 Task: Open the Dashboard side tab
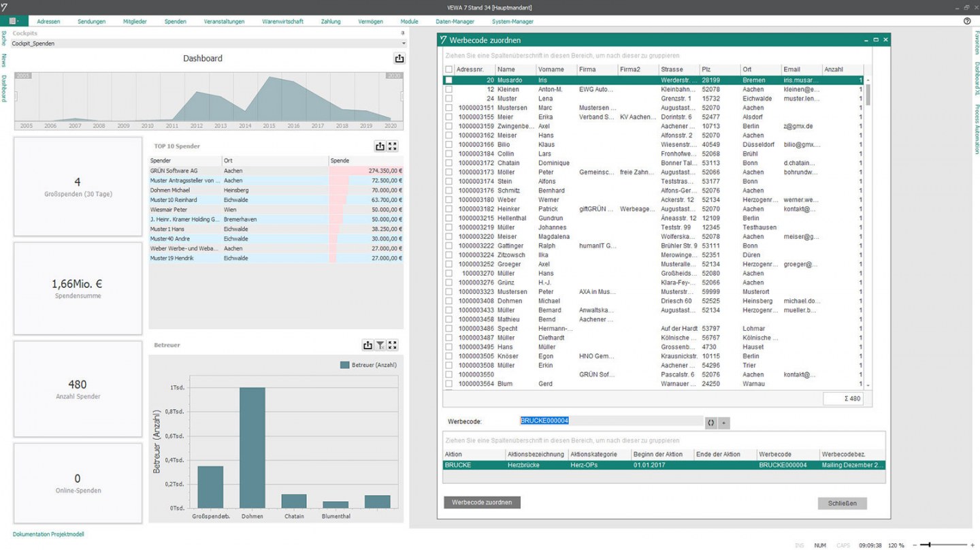pyautogui.click(x=4, y=88)
